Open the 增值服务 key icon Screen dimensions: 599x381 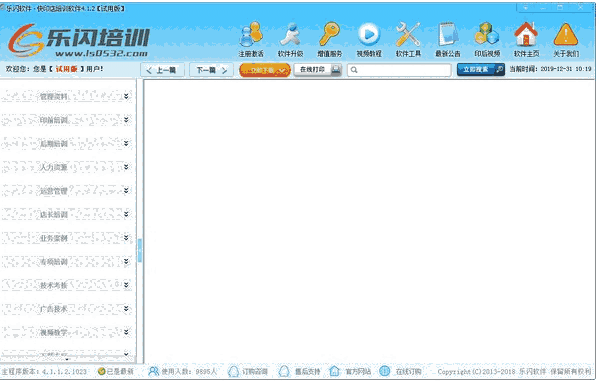[x=330, y=34]
